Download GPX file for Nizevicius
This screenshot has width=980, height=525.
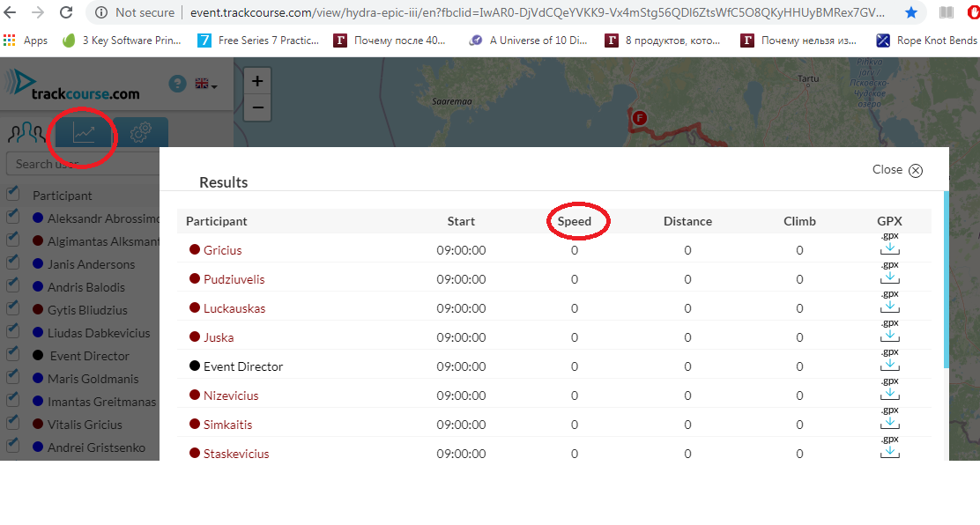[890, 389]
